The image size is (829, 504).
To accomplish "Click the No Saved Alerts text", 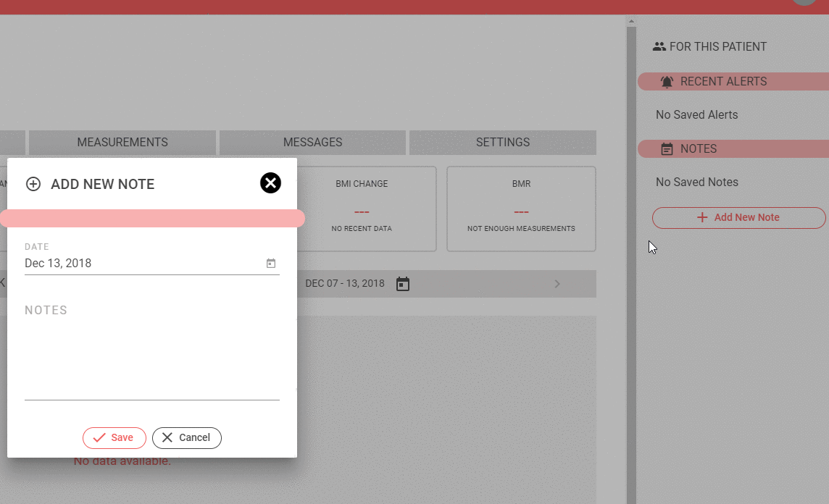I will [697, 114].
